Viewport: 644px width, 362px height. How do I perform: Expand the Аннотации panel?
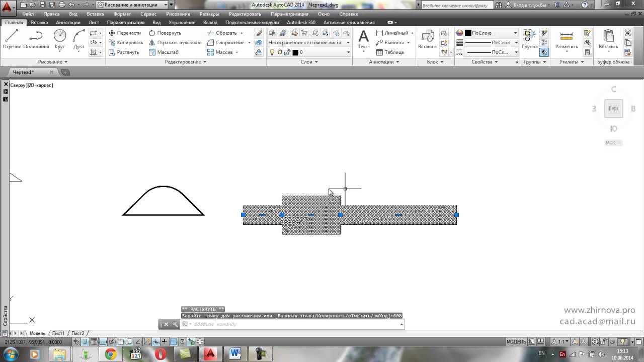(384, 62)
